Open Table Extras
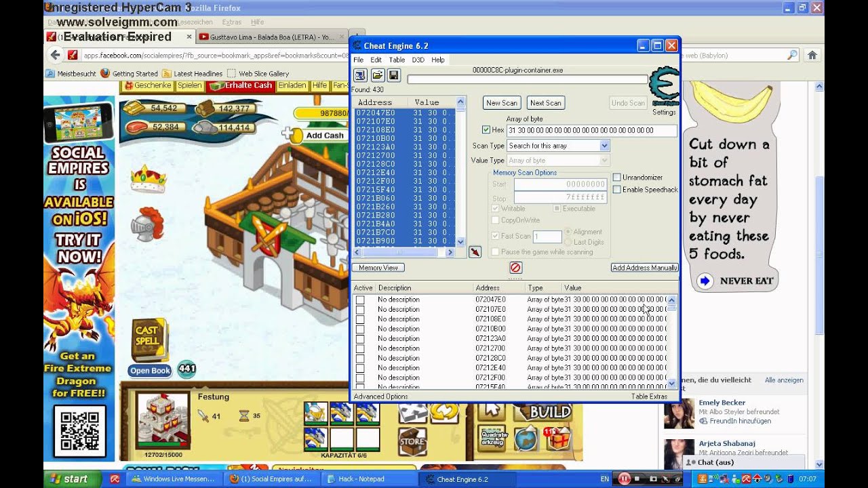Image resolution: width=868 pixels, height=488 pixels. coord(649,396)
